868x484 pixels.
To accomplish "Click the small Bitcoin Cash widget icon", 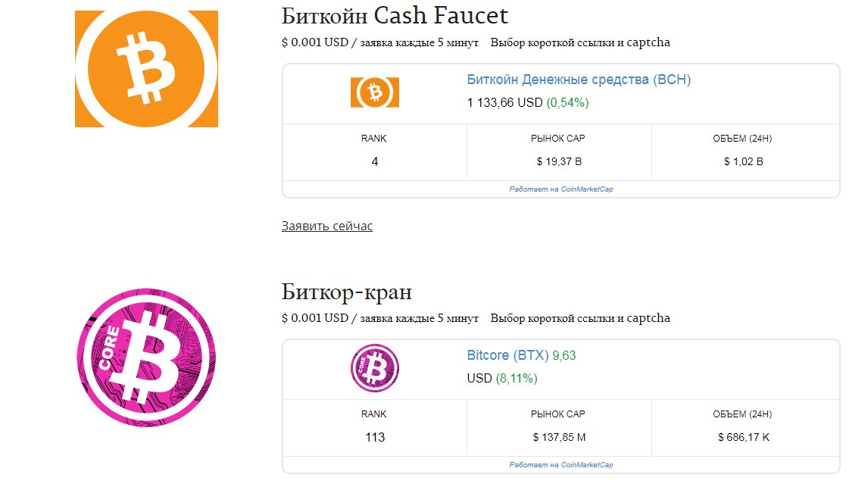I will [x=374, y=92].
